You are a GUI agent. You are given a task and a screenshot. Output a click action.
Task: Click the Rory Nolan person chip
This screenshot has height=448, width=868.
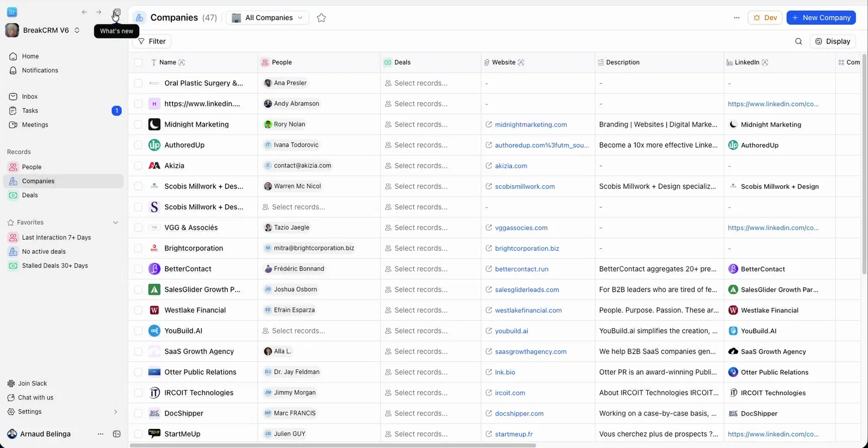pyautogui.click(x=284, y=124)
